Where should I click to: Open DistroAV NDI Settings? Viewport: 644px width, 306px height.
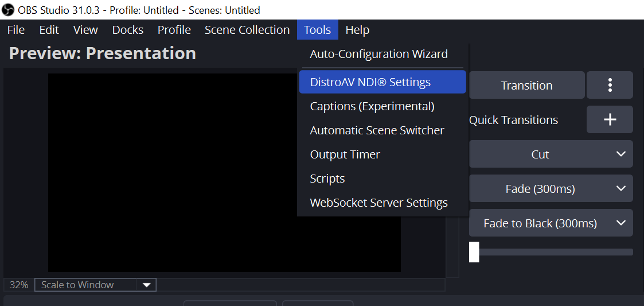(370, 82)
